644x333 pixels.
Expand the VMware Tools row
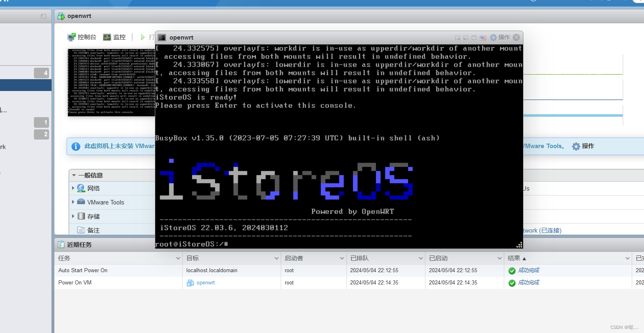click(73, 202)
